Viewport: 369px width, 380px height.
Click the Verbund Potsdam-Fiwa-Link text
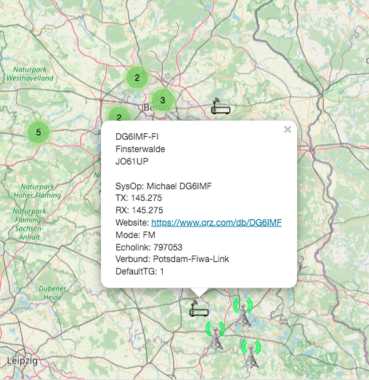tap(172, 259)
